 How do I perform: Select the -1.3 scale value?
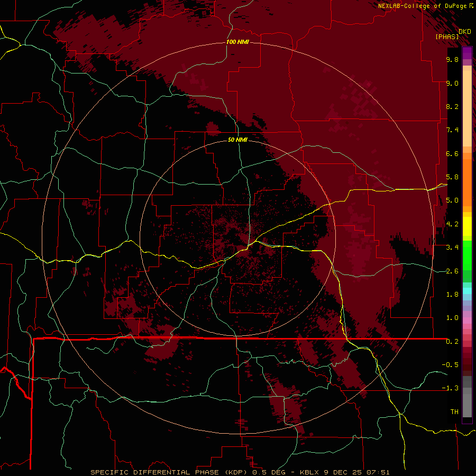point(450,388)
